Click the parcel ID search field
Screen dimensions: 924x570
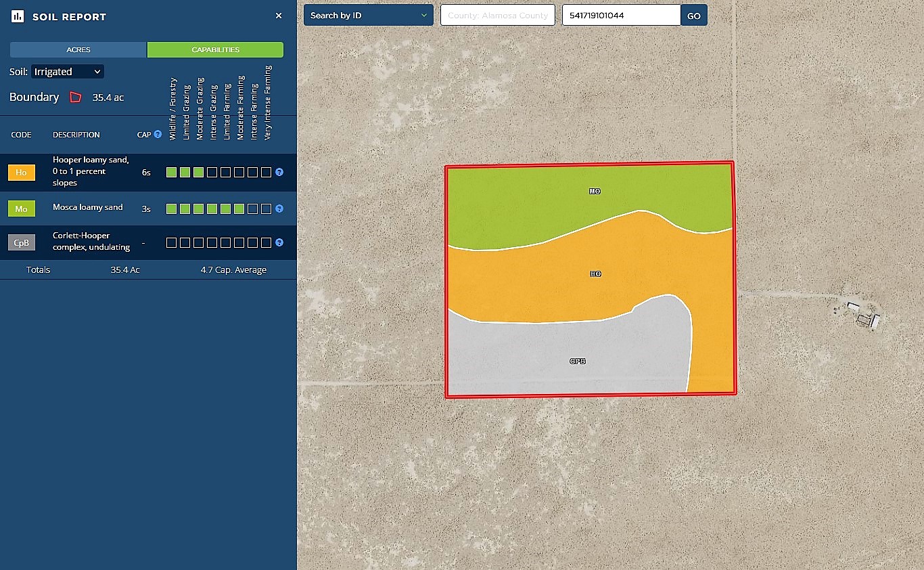[x=620, y=16]
